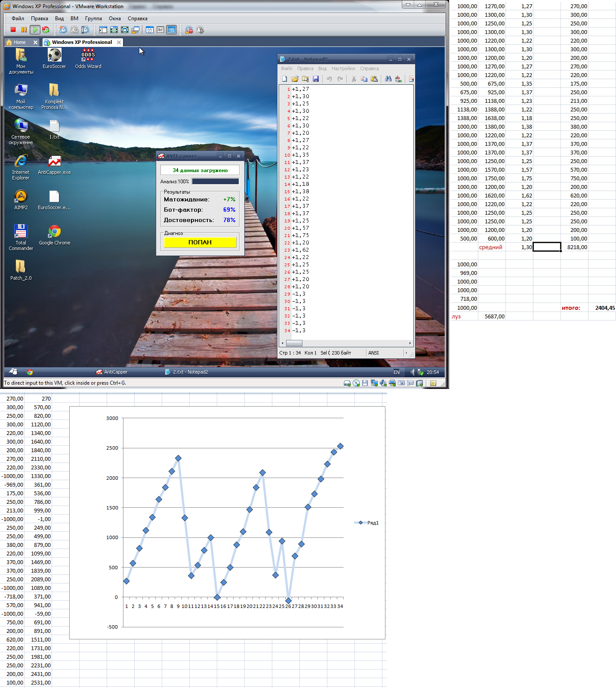Image resolution: width=616 pixels, height=688 pixels.
Task: Toggle the console view toolbar button
Action: [x=172, y=30]
